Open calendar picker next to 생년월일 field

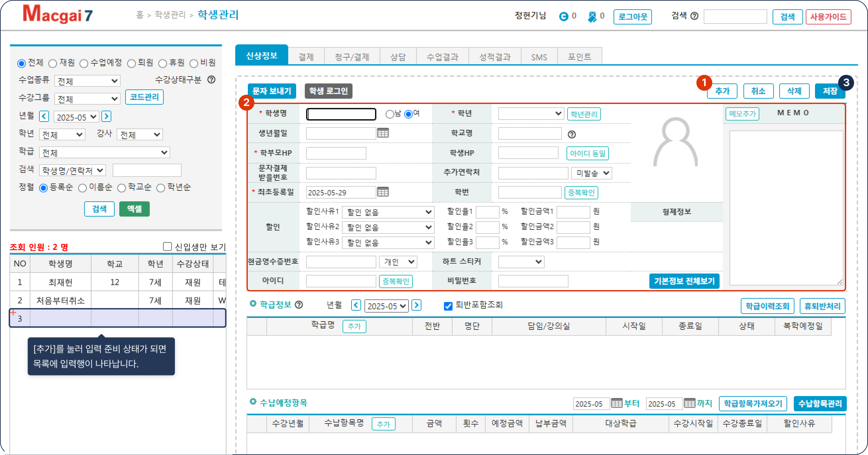(383, 133)
